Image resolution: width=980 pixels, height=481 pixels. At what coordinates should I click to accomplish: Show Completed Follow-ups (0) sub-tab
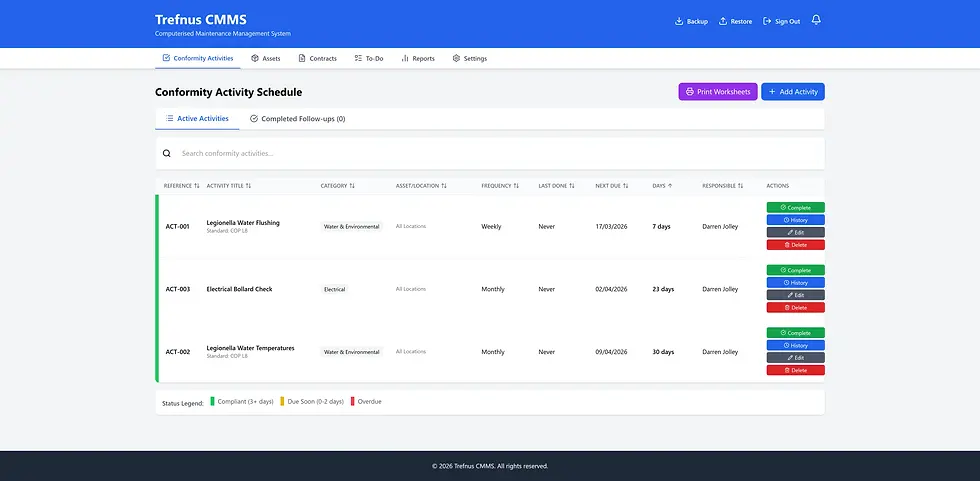(298, 118)
